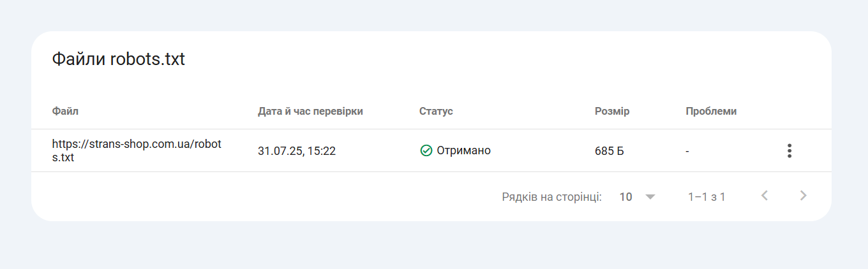Go to next page arrow
The width and height of the screenshot is (868, 269).
click(x=804, y=196)
